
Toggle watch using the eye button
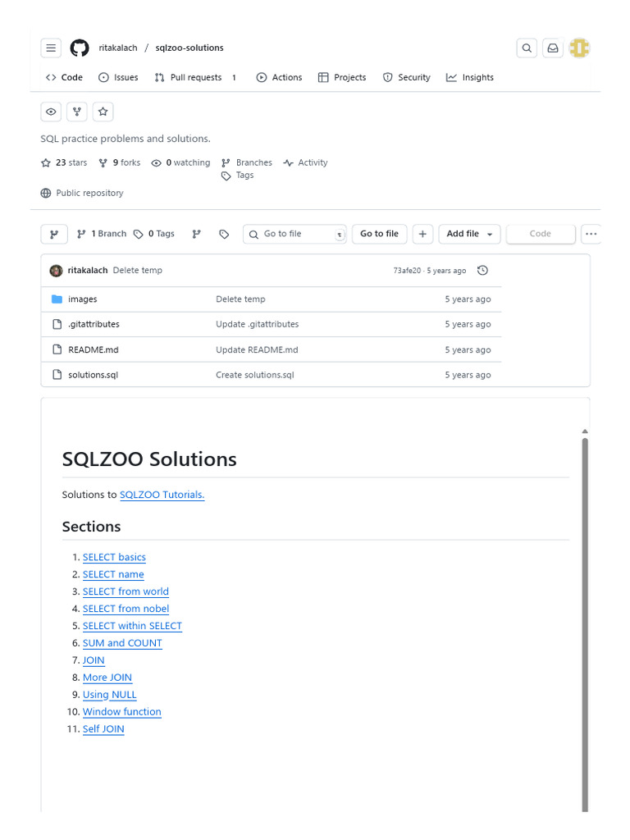tap(51, 112)
